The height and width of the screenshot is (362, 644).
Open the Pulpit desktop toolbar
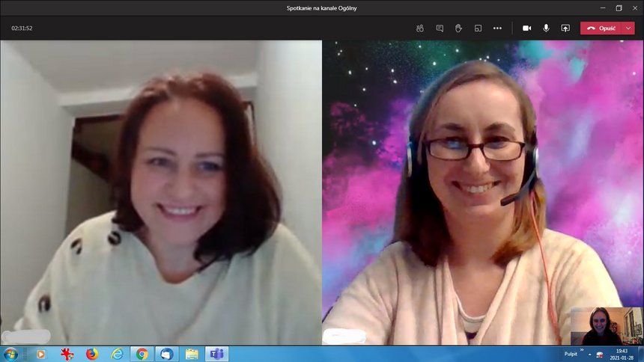coord(571,354)
